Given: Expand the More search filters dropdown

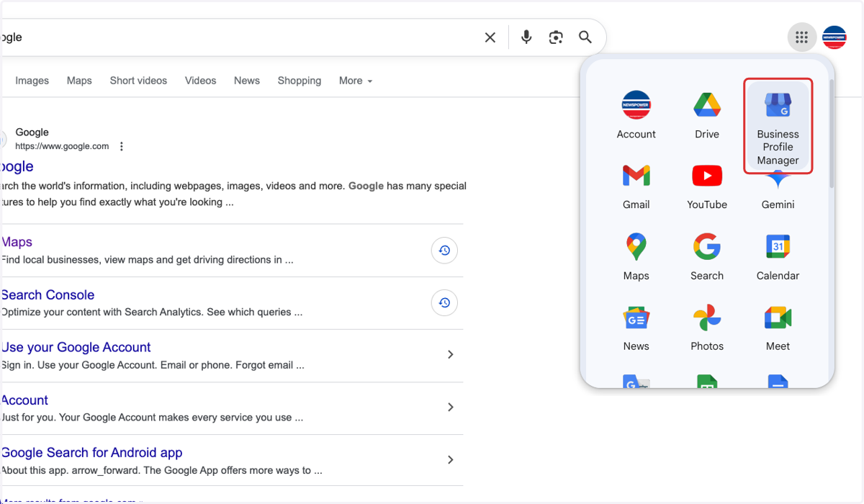Looking at the screenshot, I should (x=356, y=81).
